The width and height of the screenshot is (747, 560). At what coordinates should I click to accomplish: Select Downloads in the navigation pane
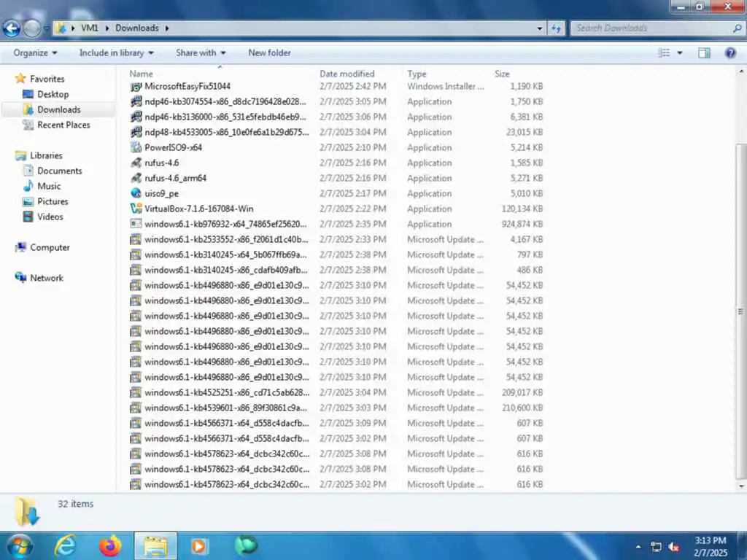[x=58, y=109]
